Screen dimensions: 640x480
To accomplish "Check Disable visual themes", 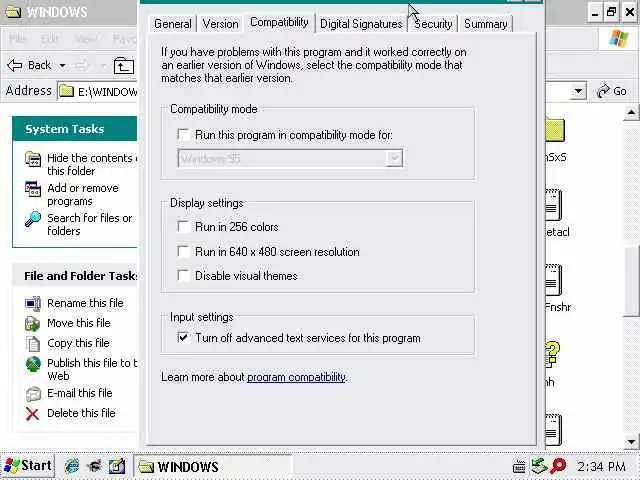I will [x=183, y=276].
